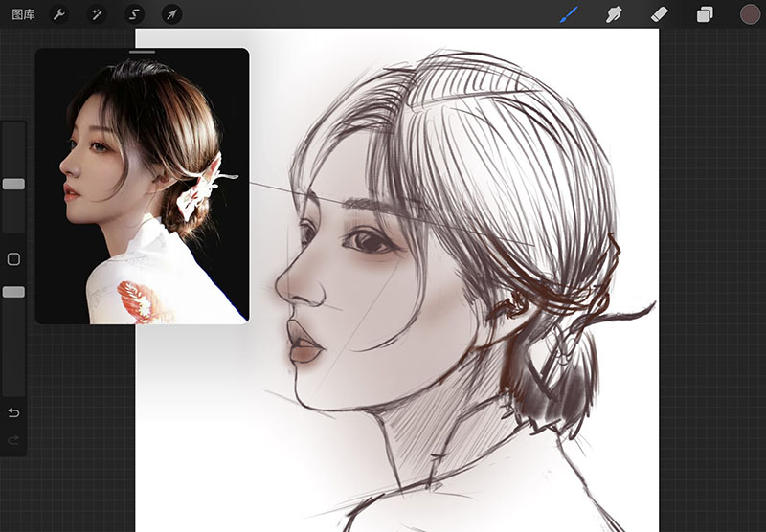The image size is (766, 532).
Task: Select the Brush tool
Action: 569,14
